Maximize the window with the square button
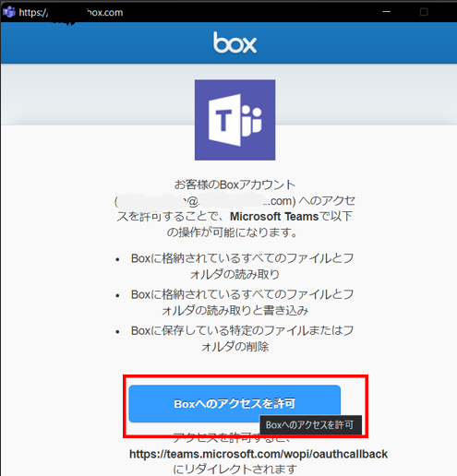The image size is (457, 476). [x=424, y=12]
